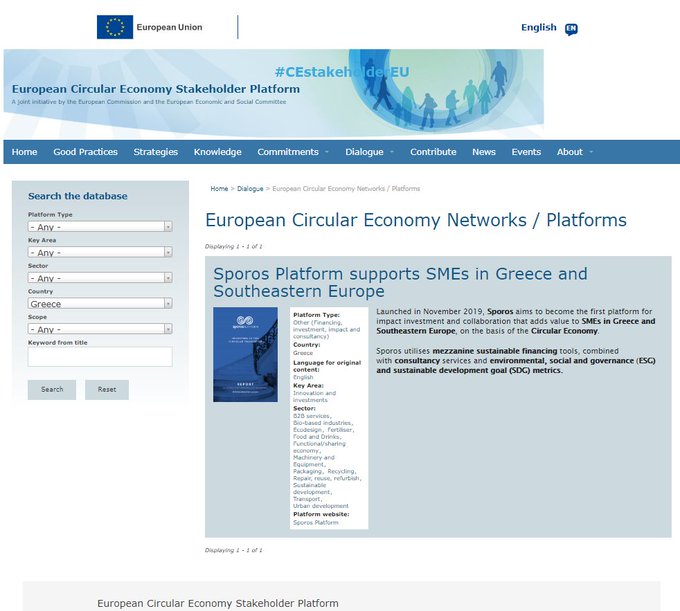Open the English language selector link

pyautogui.click(x=539, y=27)
